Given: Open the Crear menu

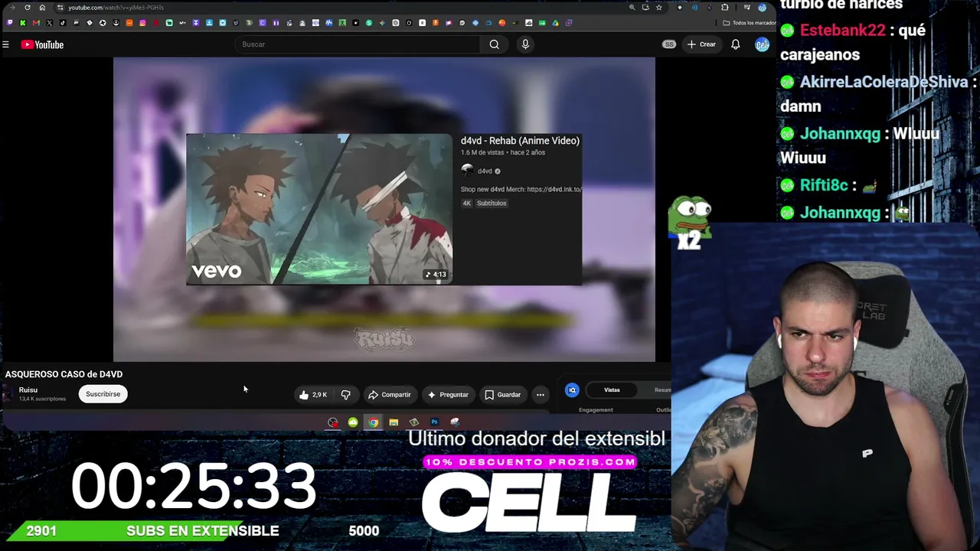Looking at the screenshot, I should [x=701, y=44].
